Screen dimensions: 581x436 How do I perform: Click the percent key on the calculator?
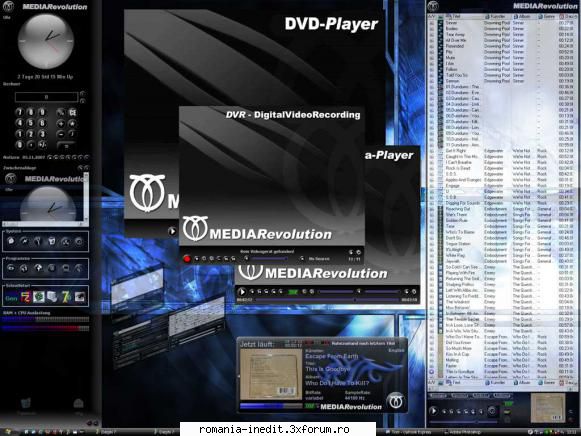coord(61,112)
